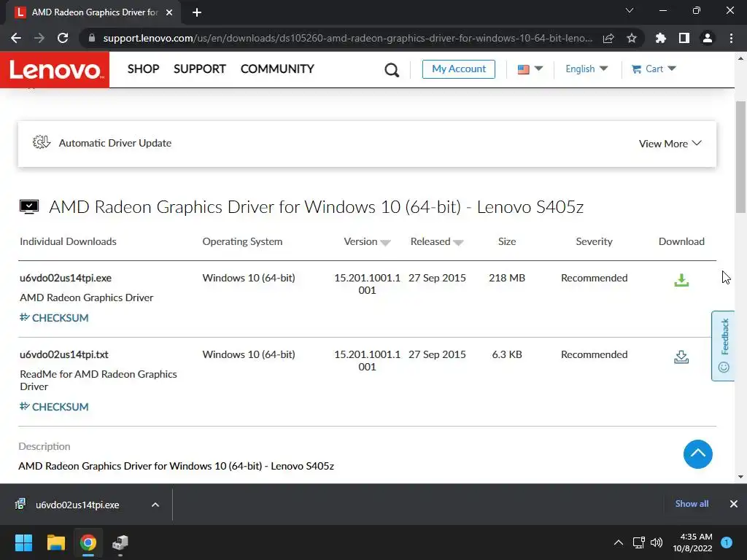Show hidden system tray icons

click(x=619, y=542)
